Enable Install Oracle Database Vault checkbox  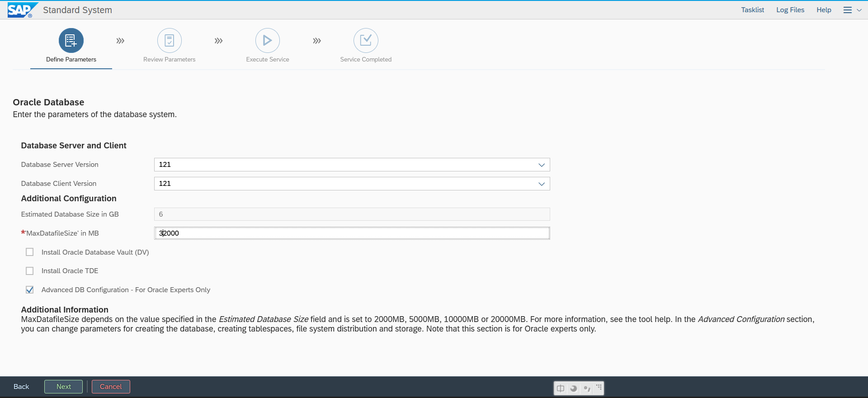point(30,252)
